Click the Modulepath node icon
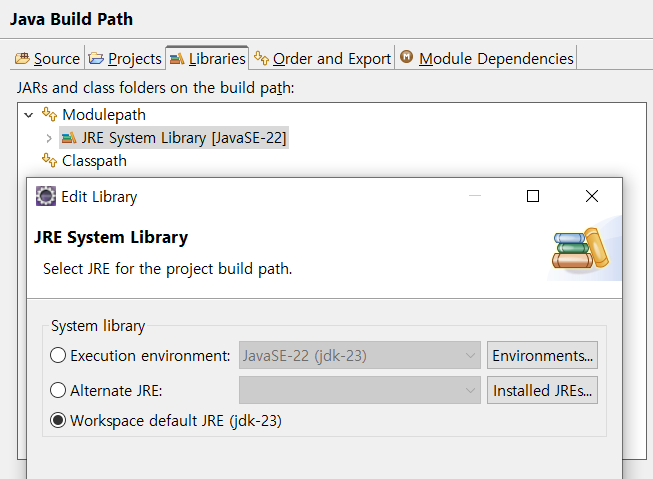Screen dimensions: 653x479 tap(50, 114)
